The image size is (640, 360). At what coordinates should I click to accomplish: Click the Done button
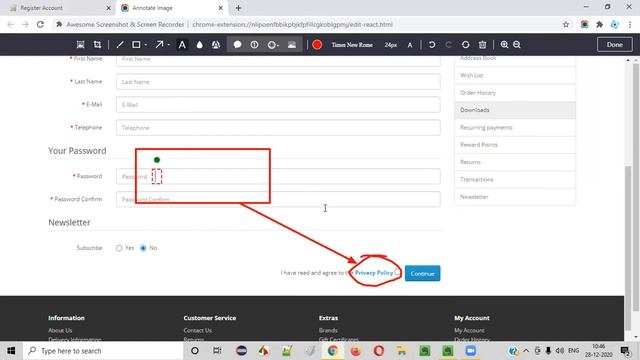(x=614, y=44)
